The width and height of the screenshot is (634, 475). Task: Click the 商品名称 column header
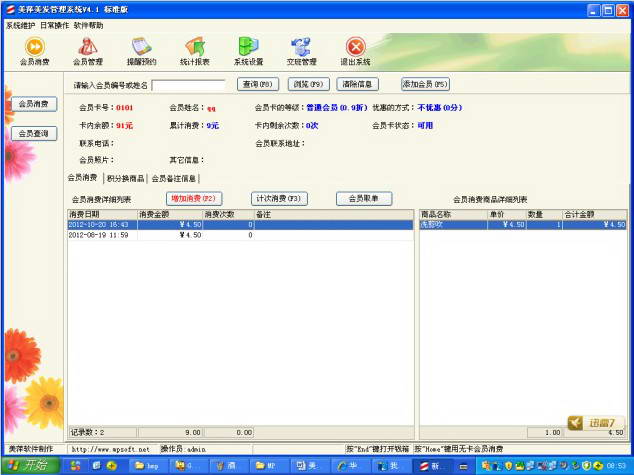[454, 214]
